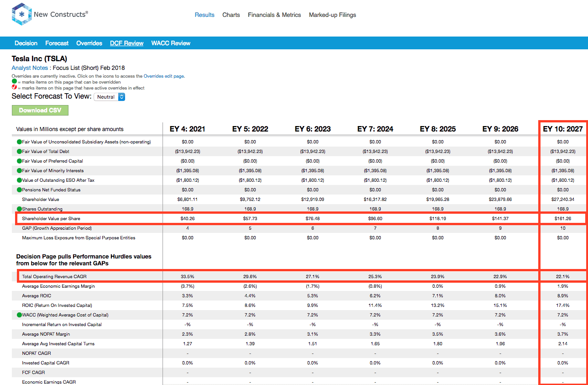Click override dot for Fair Value of Preferred Capital
This screenshot has width=588, height=385.
click(19, 161)
